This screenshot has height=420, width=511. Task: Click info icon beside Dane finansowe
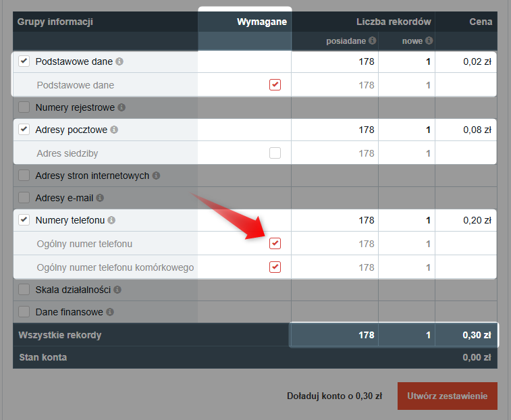click(109, 312)
